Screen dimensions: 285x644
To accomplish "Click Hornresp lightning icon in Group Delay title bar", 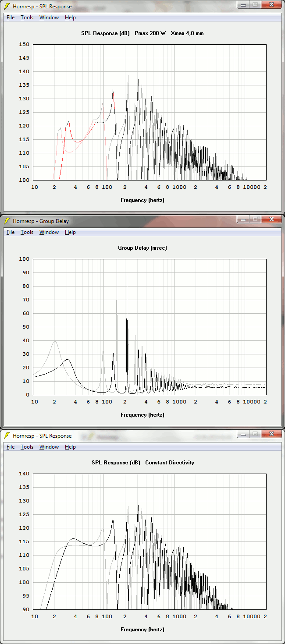I will coord(7,221).
